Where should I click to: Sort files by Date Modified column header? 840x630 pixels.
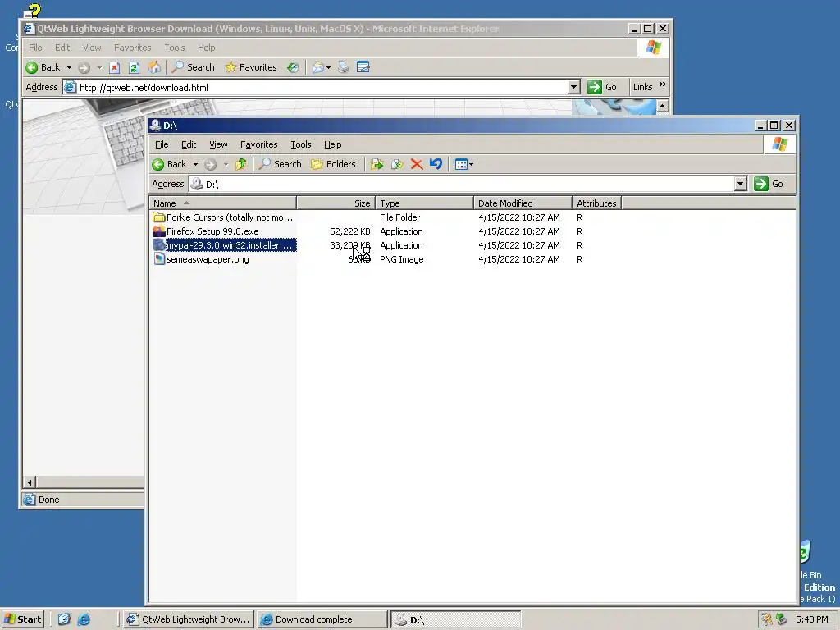[x=523, y=203]
